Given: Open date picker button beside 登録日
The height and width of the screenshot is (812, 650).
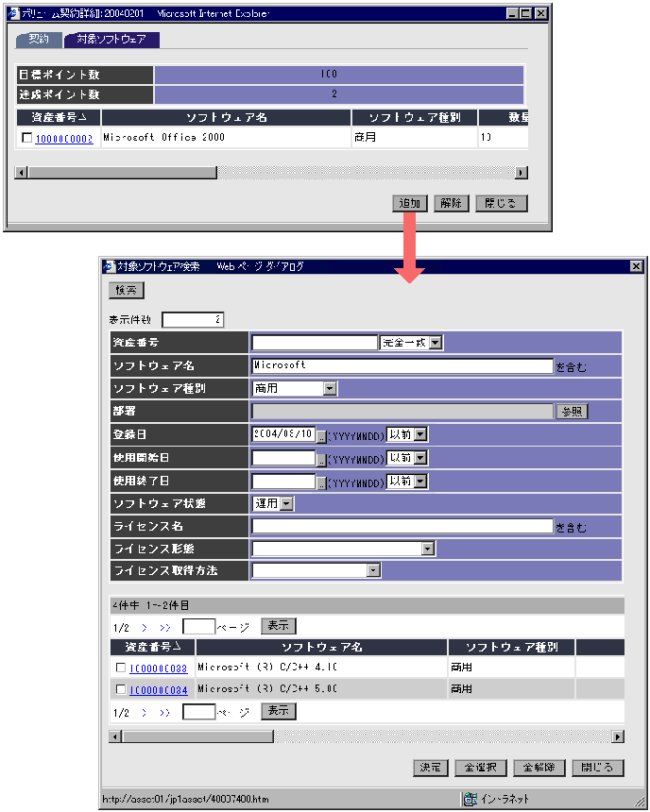Looking at the screenshot, I should 322,436.
